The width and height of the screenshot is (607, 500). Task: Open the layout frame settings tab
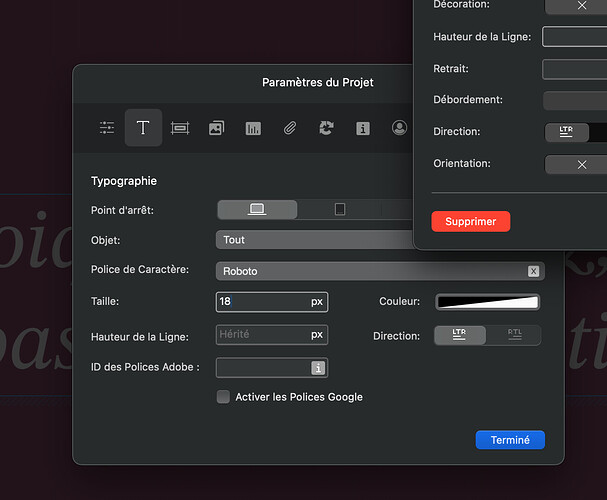[180, 128]
